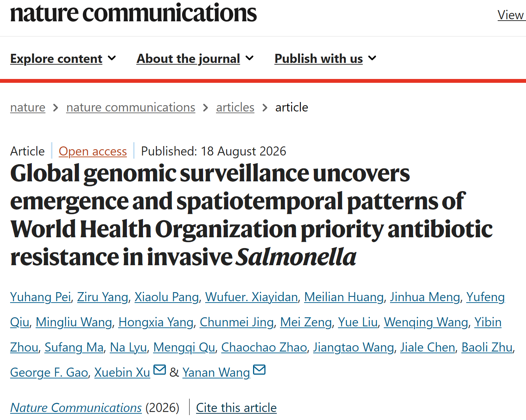Expand the About the journal chevron
Viewport: 526px width, 420px height.
(250, 58)
